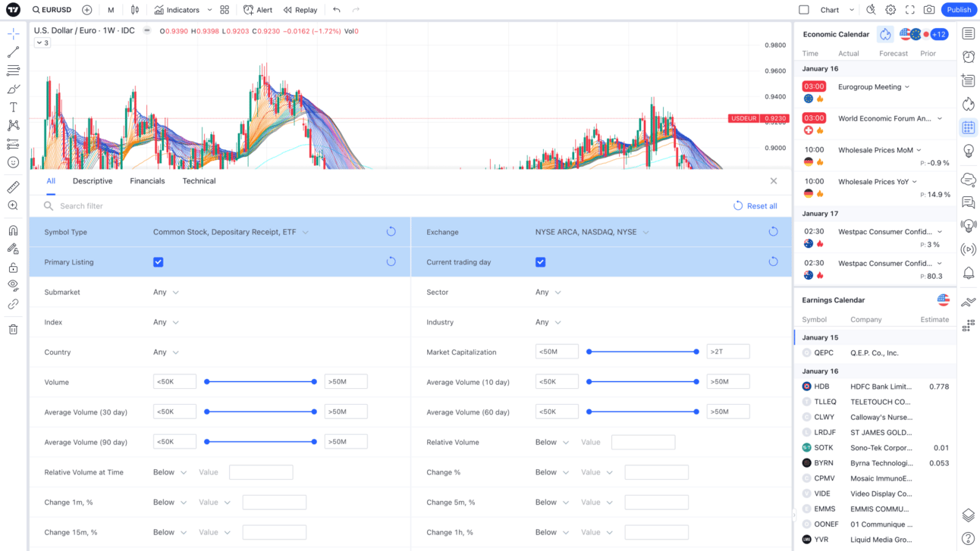Open the Indicators dialog
Image resolution: width=980 pixels, height=551 pixels.
(x=177, y=10)
